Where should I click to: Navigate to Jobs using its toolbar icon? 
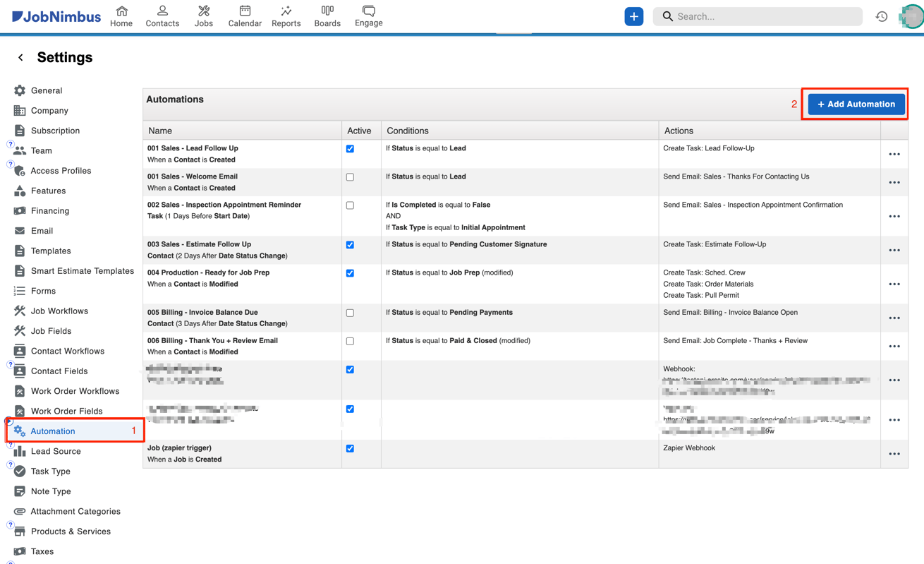point(203,16)
